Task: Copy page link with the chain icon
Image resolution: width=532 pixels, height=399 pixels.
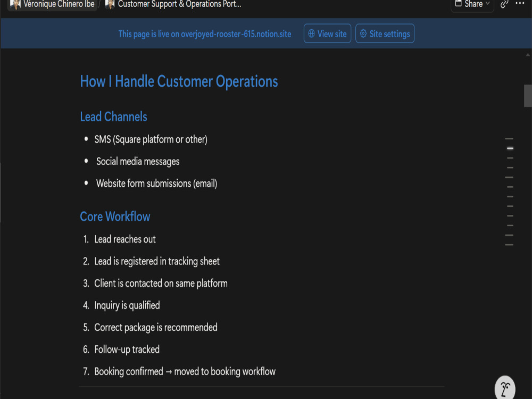Action: (x=504, y=4)
